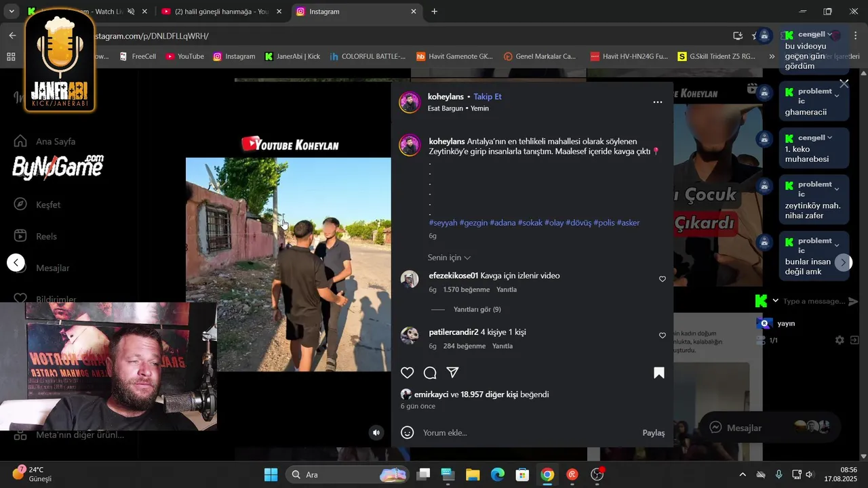Show hidden system tray icons chevron

point(743,474)
